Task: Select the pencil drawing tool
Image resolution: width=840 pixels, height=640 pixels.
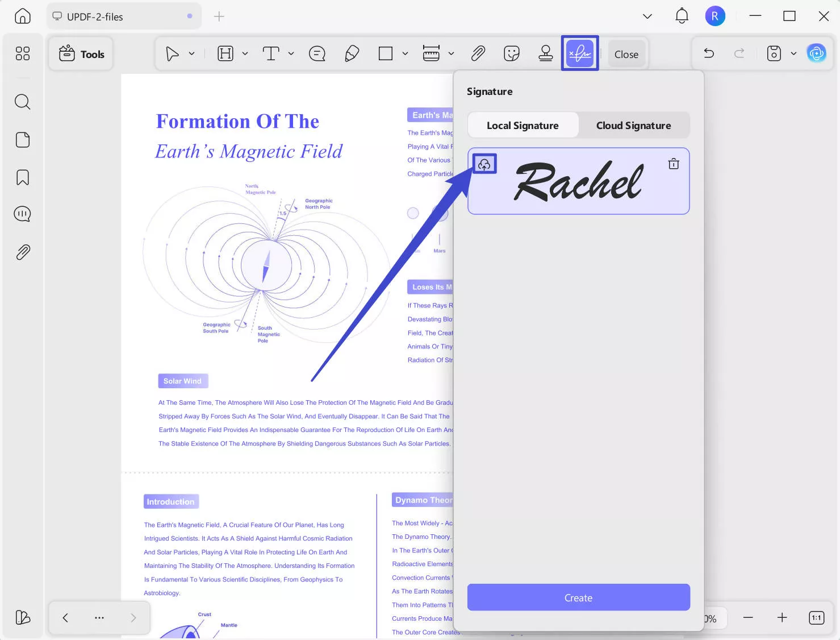Action: click(x=352, y=53)
